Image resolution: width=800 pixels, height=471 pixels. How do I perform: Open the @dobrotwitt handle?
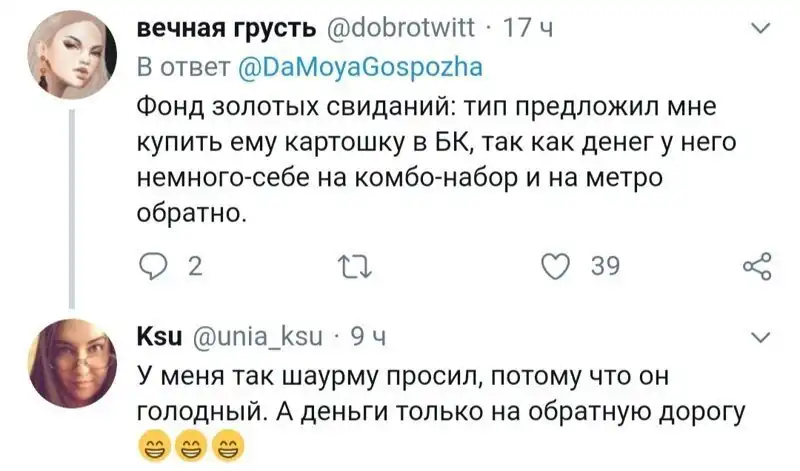pyautogui.click(x=401, y=32)
